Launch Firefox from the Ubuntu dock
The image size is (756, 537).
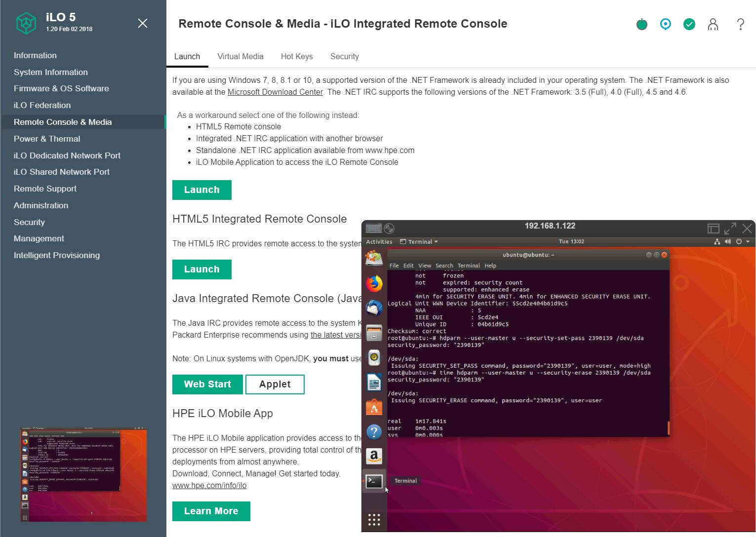click(x=374, y=283)
